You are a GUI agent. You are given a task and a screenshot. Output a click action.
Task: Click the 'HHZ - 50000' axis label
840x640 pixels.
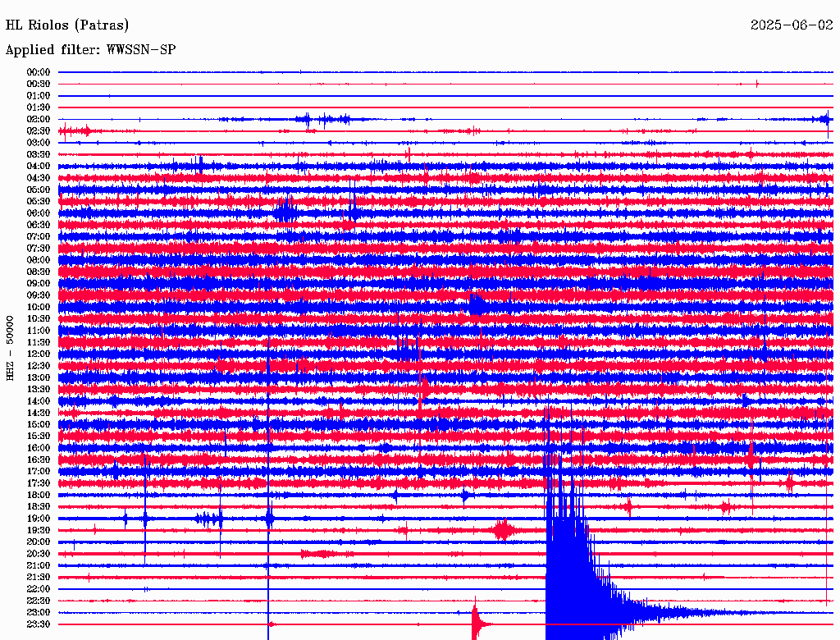tap(10, 348)
